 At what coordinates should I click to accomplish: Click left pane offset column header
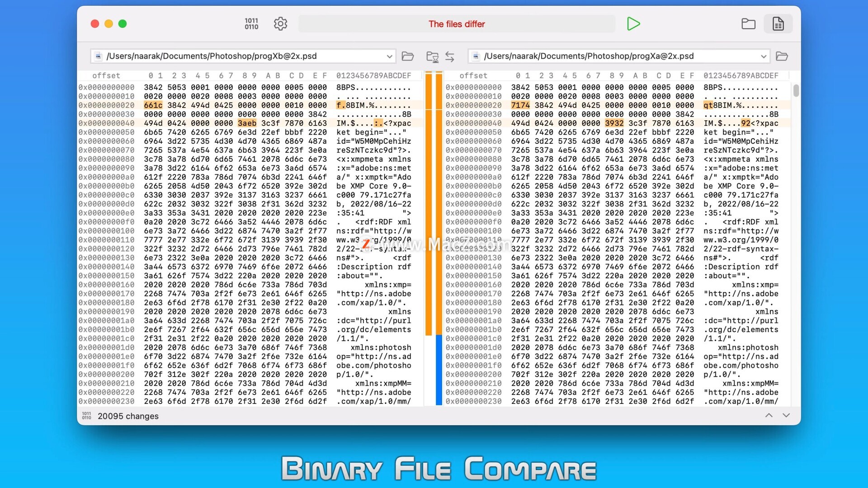tap(106, 75)
